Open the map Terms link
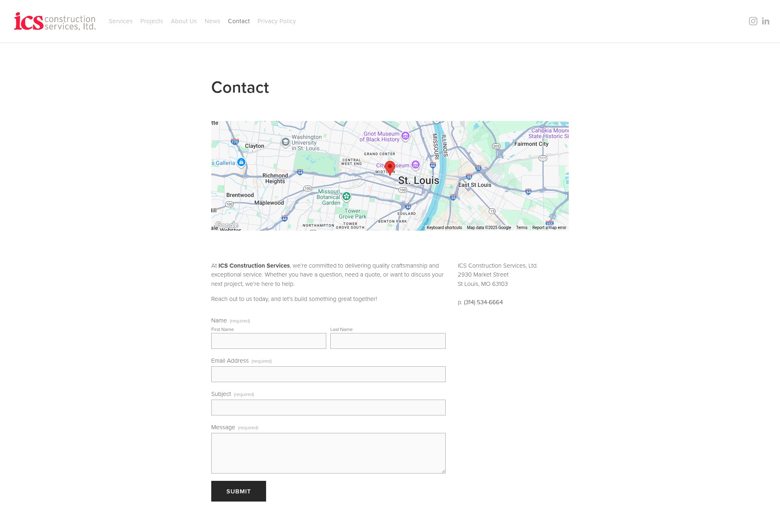This screenshot has height=532, width=780. (x=522, y=228)
